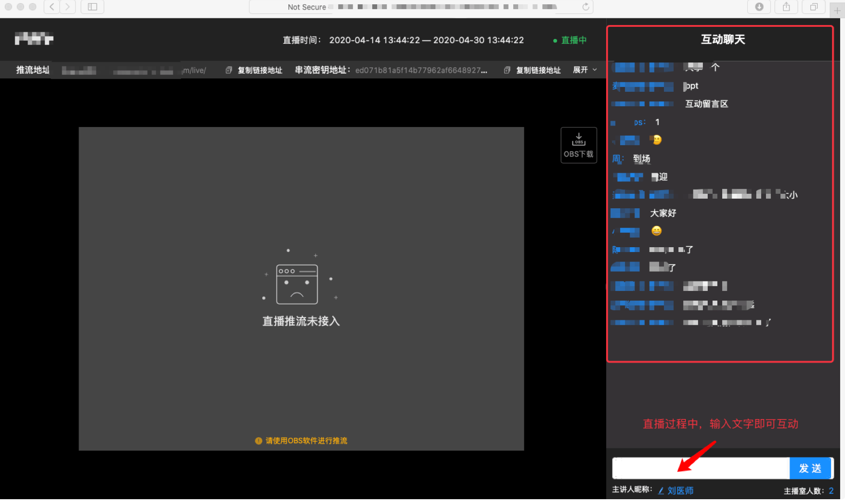The height and width of the screenshot is (504, 845).
Task: Go back with Safari's back arrow
Action: click(52, 7)
